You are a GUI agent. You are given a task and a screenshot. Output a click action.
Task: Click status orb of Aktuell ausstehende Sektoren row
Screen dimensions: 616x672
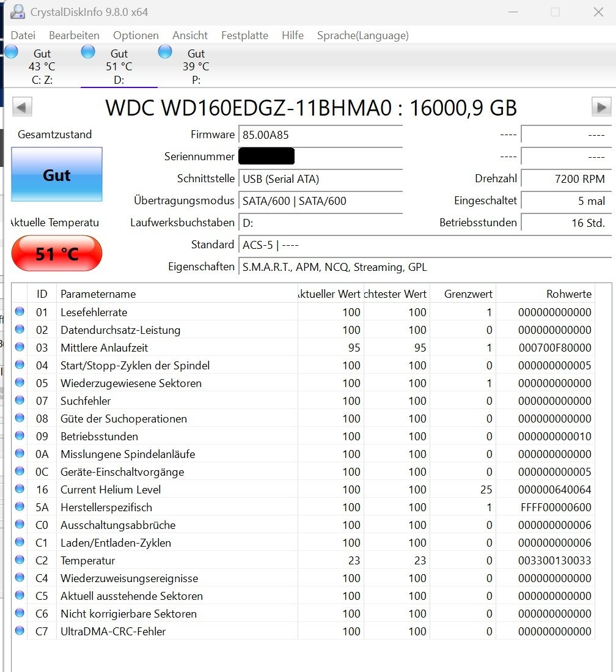20,595
